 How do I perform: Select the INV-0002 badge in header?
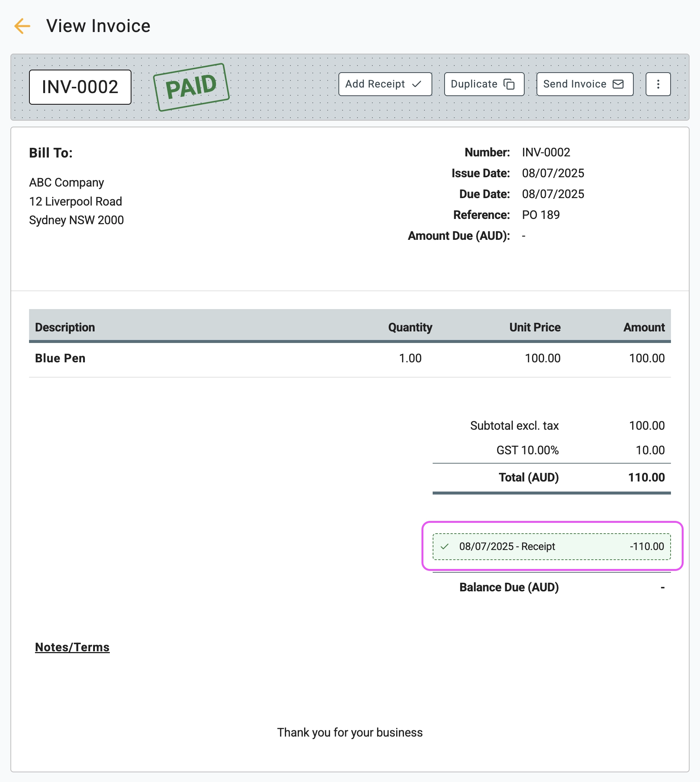[80, 87]
